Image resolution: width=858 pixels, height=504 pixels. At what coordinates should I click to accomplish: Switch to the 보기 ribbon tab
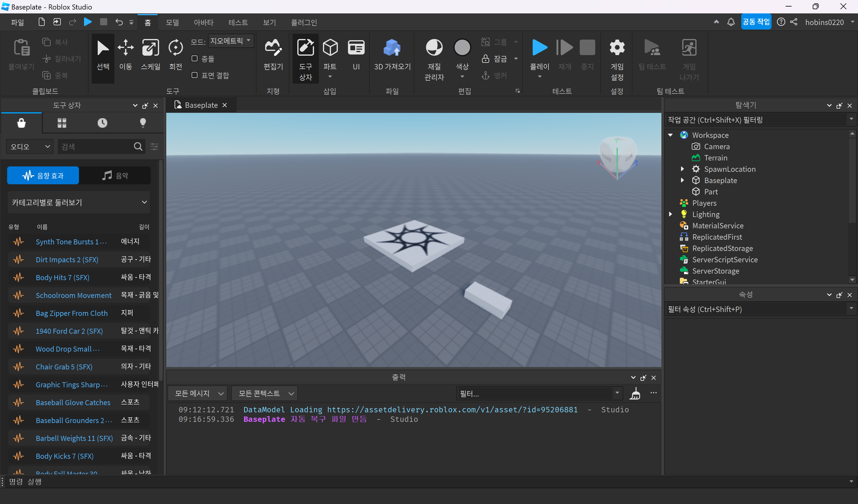point(269,22)
